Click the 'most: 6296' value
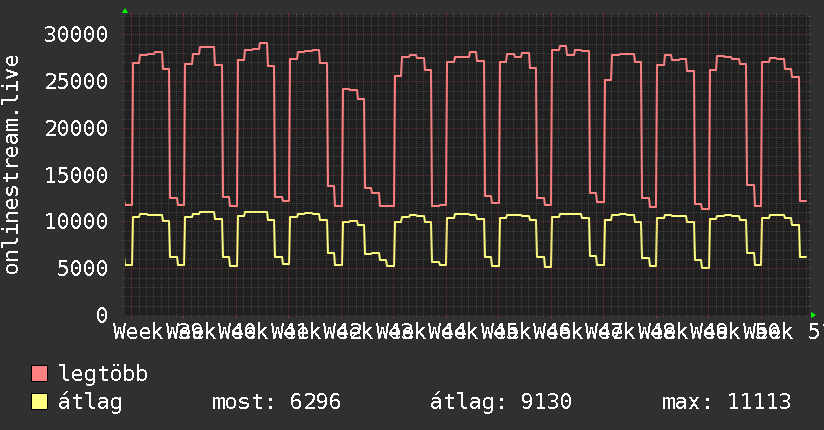 [276, 402]
